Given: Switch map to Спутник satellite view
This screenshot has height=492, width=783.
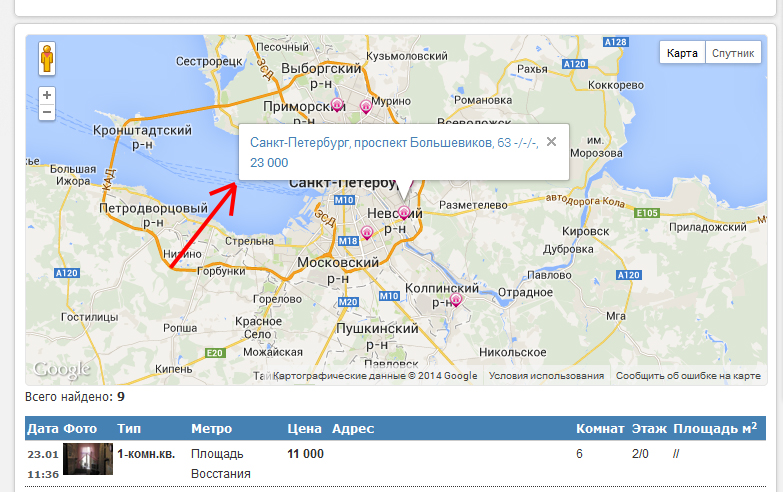Looking at the screenshot, I should [x=733, y=53].
